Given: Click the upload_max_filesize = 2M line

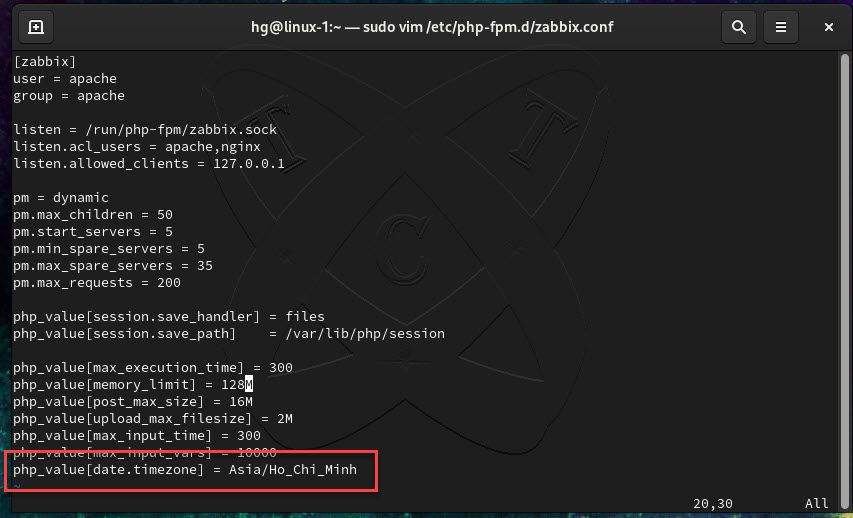Looking at the screenshot, I should pyautogui.click(x=153, y=418).
